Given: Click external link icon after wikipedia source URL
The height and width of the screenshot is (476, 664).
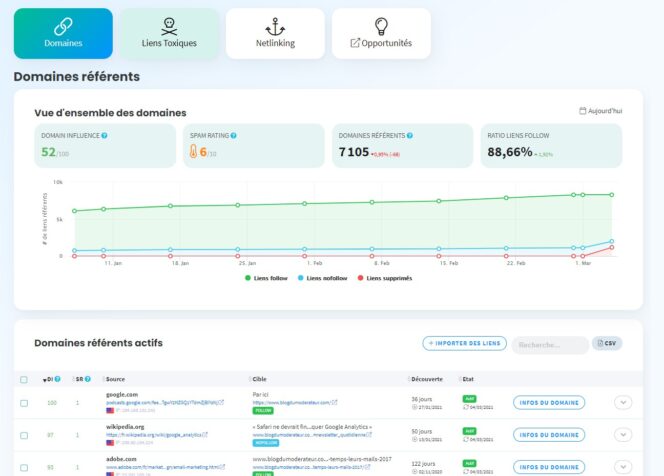Looking at the screenshot, I should pyautogui.click(x=205, y=434).
